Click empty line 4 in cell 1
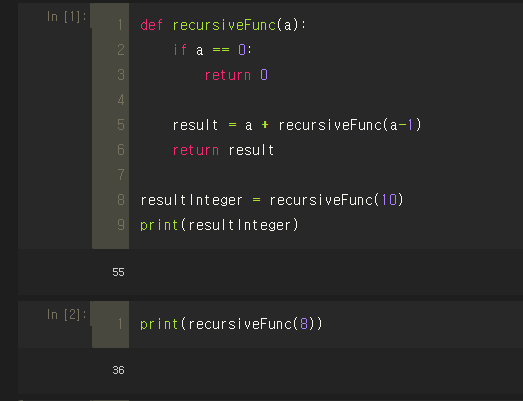This screenshot has width=523, height=401. [326, 100]
